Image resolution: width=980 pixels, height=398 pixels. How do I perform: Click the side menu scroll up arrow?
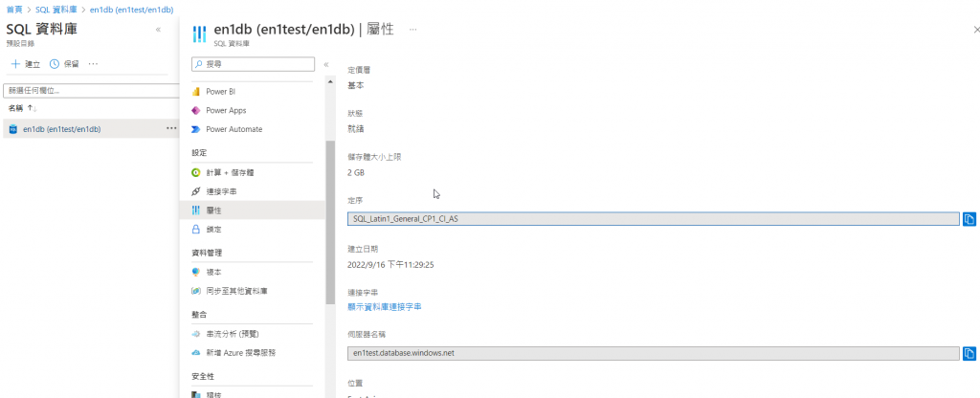[x=330, y=82]
